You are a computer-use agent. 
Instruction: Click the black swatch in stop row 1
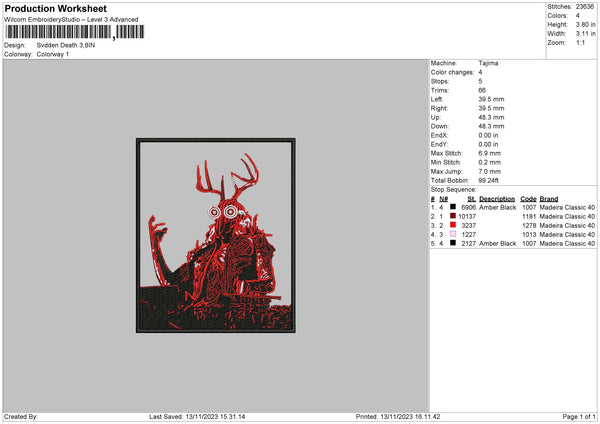(x=454, y=207)
